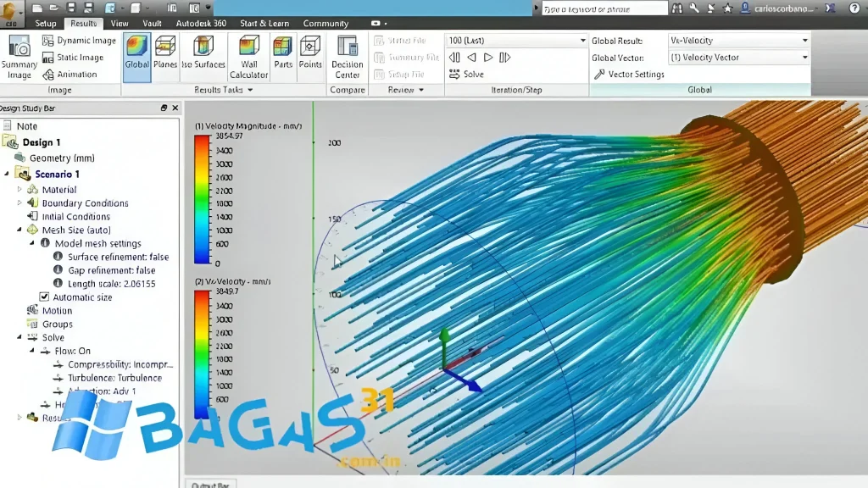Select the Compressibility setting
Image resolution: width=868 pixels, height=488 pixels.
point(120,364)
